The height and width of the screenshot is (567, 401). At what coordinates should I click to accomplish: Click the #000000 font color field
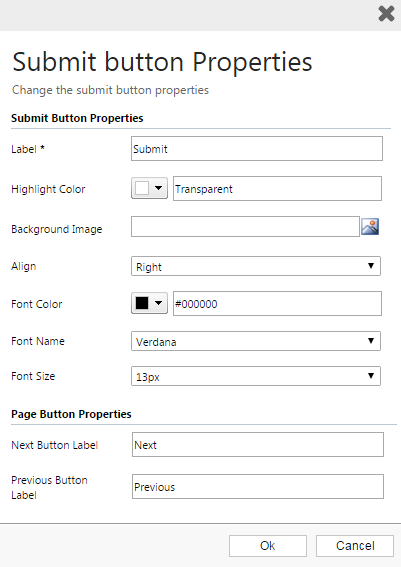pyautogui.click(x=277, y=303)
